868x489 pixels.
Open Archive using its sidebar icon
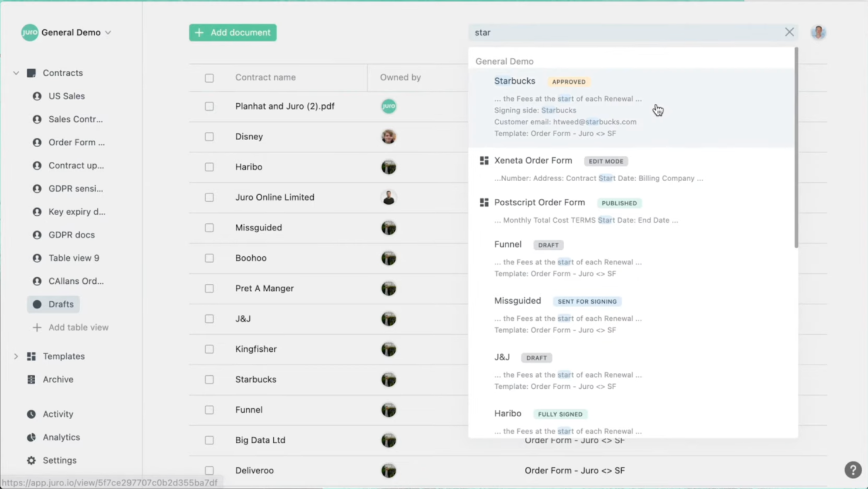[31, 379]
